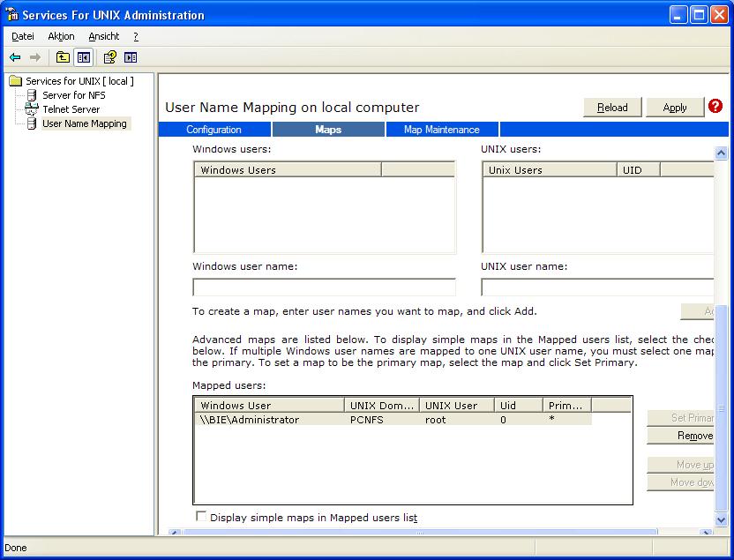Click the UID column header in UNIX users
The image size is (734, 560).
[639, 170]
